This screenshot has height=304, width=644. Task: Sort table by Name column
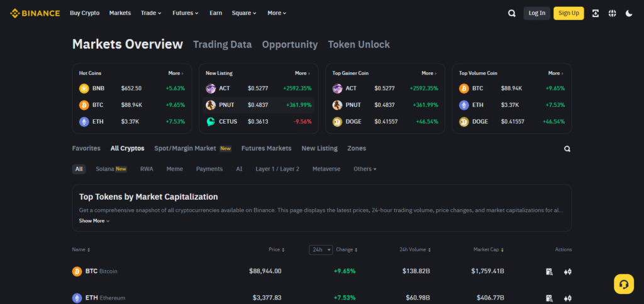click(x=81, y=249)
